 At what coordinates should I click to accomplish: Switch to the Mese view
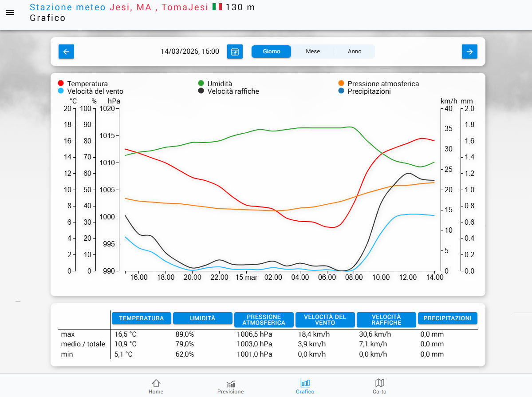[x=313, y=52]
